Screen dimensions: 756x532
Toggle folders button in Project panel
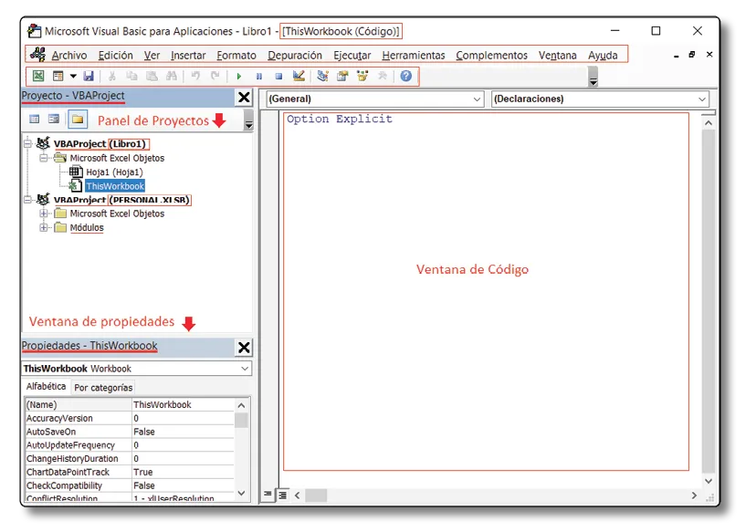pos(78,120)
